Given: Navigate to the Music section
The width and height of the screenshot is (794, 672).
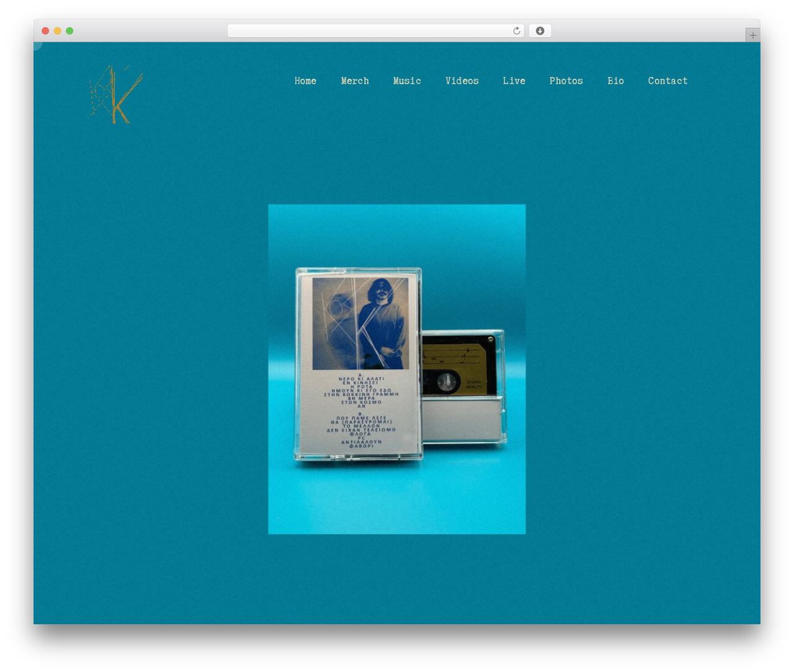Looking at the screenshot, I should [407, 81].
